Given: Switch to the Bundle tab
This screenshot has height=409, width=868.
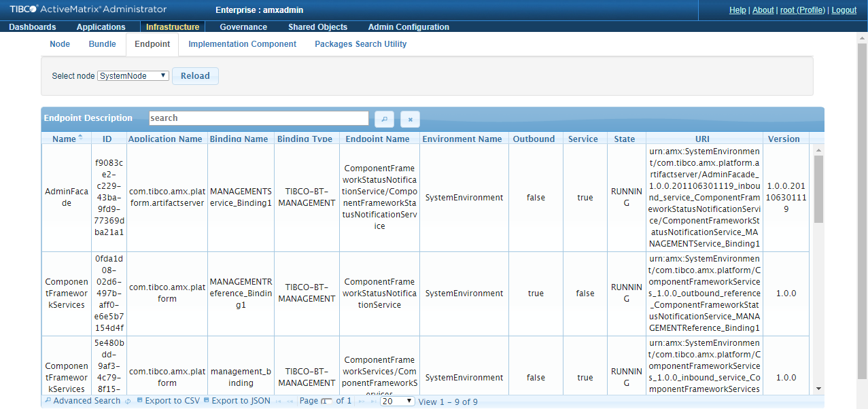Looking at the screenshot, I should click(x=102, y=44).
